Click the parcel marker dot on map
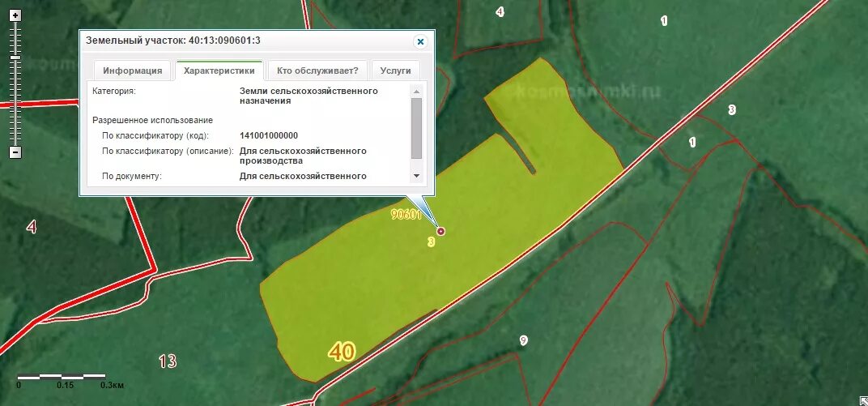 click(x=440, y=230)
